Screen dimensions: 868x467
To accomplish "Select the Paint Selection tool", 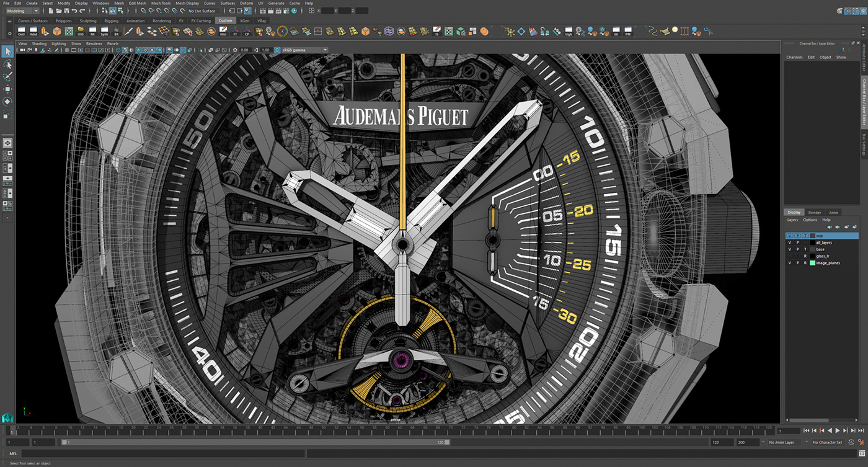I will (x=7, y=77).
